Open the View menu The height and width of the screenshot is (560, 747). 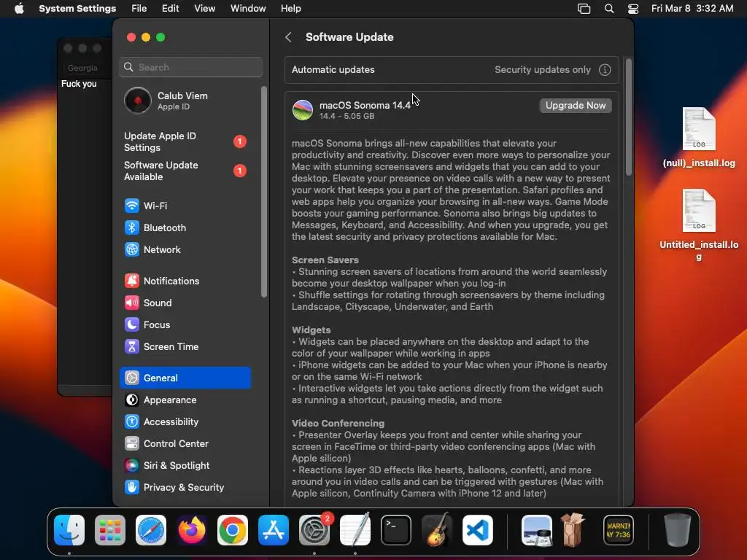point(204,9)
